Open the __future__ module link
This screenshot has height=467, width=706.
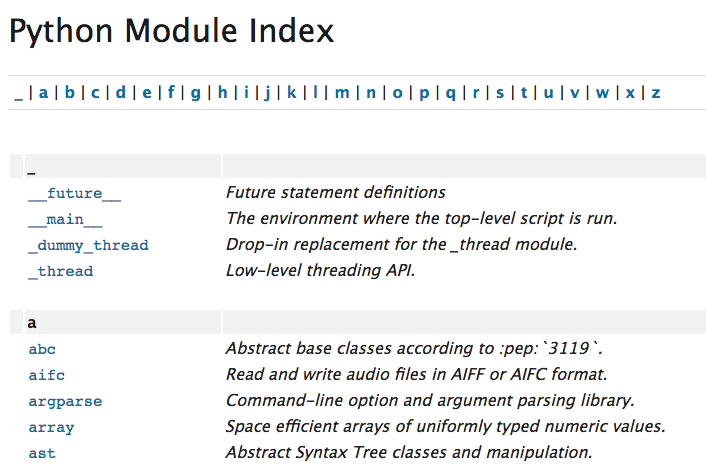click(x=74, y=193)
